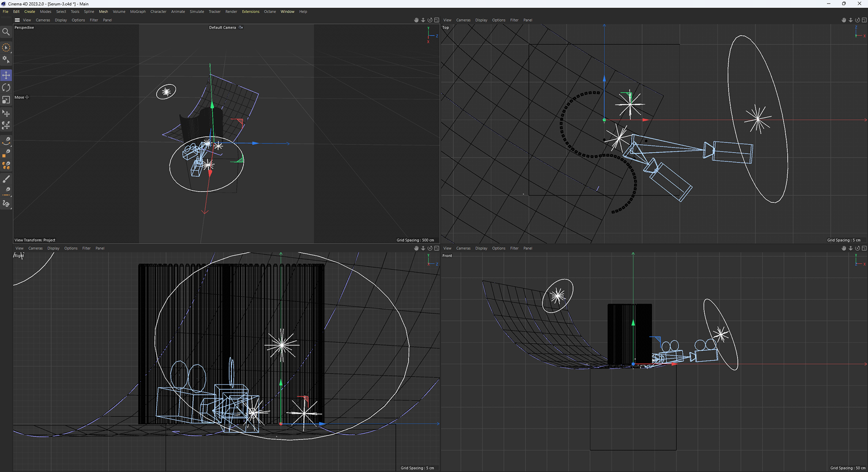Click the dolly zoom icon in Front viewport
This screenshot has width=868, height=472.
[850, 248]
